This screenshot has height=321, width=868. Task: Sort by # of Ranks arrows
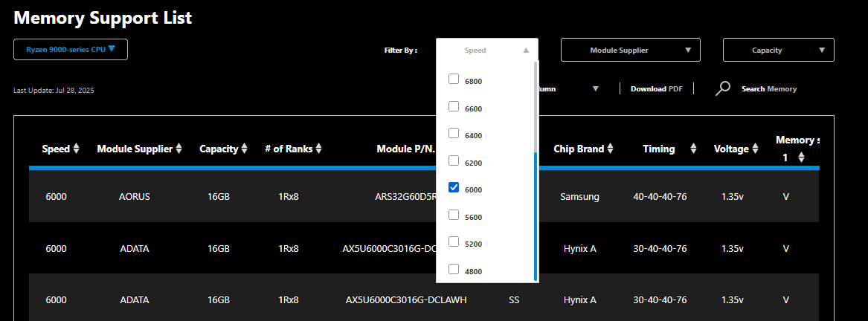[319, 149]
